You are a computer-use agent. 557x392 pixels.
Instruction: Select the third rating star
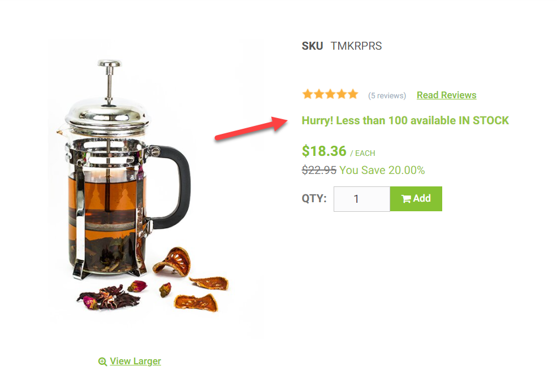tap(330, 94)
